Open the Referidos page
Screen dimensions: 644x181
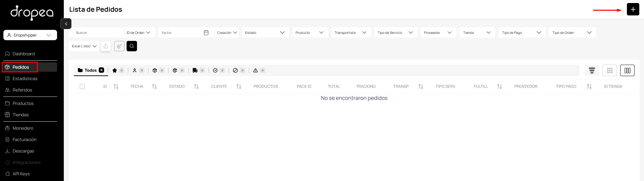tap(22, 90)
